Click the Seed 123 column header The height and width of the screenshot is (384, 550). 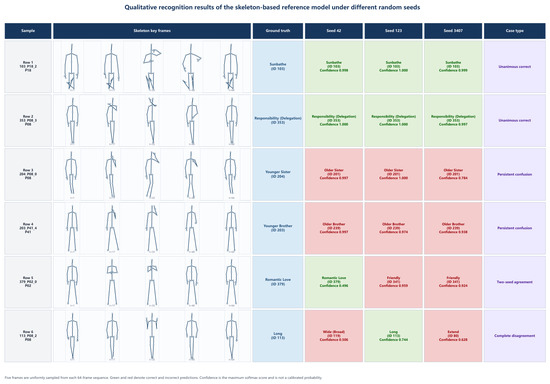pos(393,31)
